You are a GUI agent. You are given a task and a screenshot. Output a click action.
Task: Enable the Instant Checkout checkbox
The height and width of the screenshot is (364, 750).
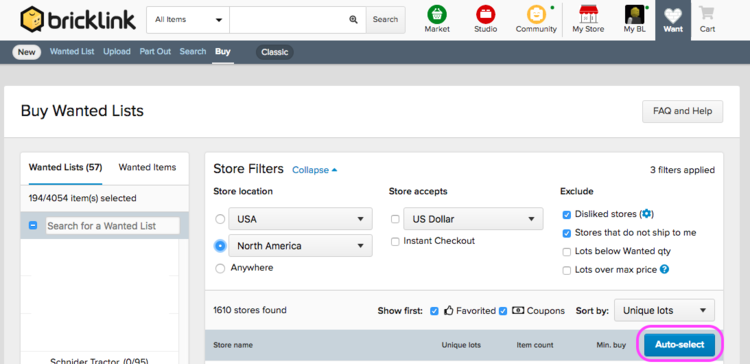click(395, 242)
